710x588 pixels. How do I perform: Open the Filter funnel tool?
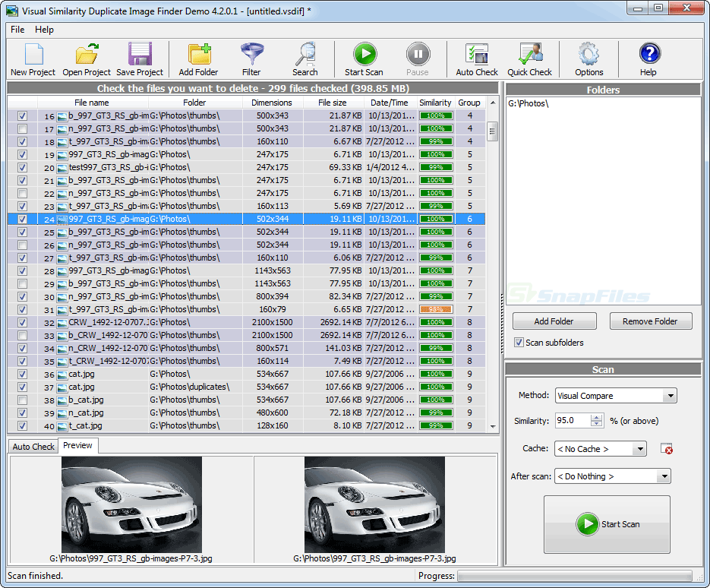(251, 59)
